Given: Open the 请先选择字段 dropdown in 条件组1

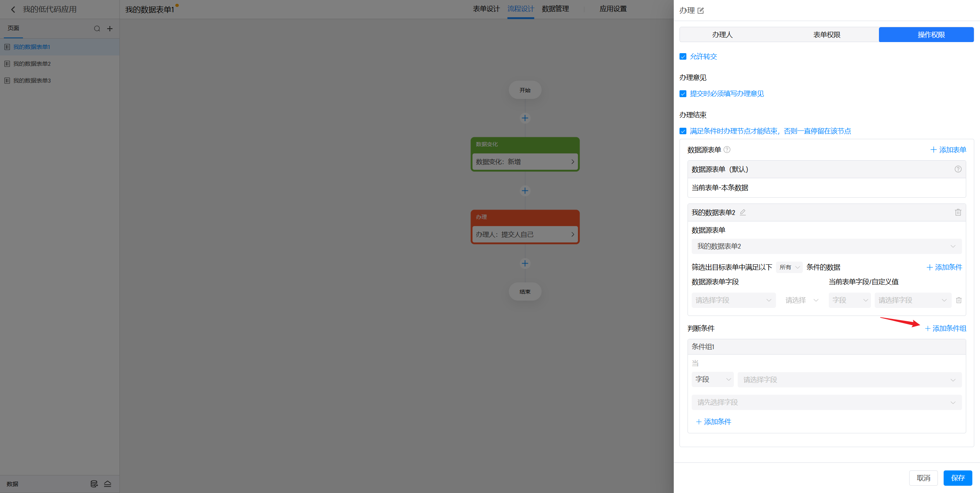Looking at the screenshot, I should click(x=826, y=402).
